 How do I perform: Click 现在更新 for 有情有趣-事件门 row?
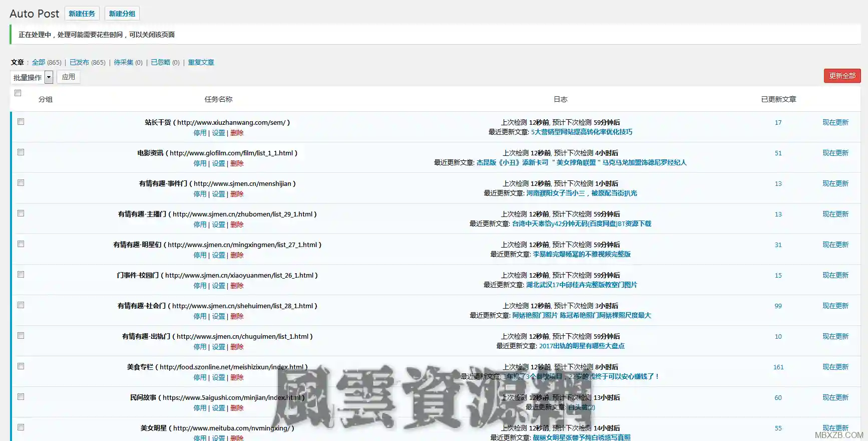(x=835, y=183)
